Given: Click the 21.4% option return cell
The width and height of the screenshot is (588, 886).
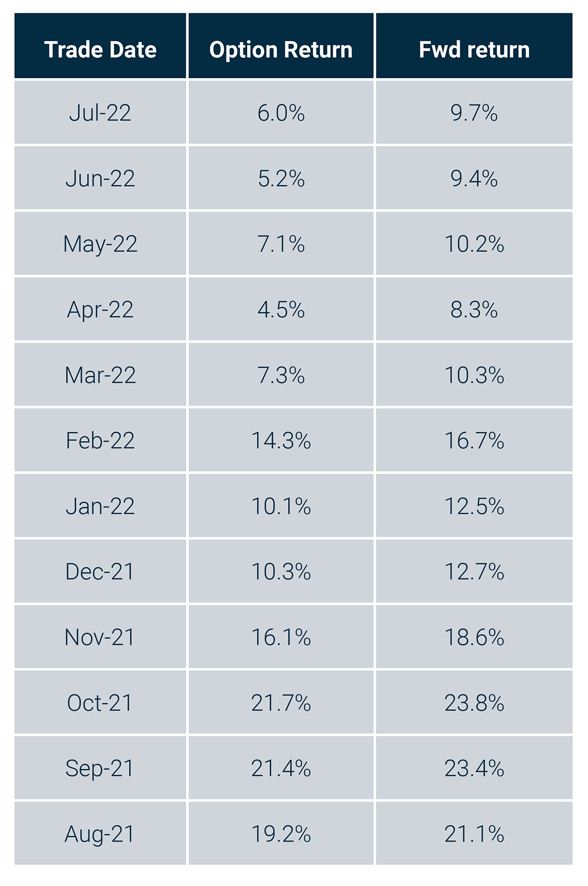Looking at the screenshot, I should 281,768.
